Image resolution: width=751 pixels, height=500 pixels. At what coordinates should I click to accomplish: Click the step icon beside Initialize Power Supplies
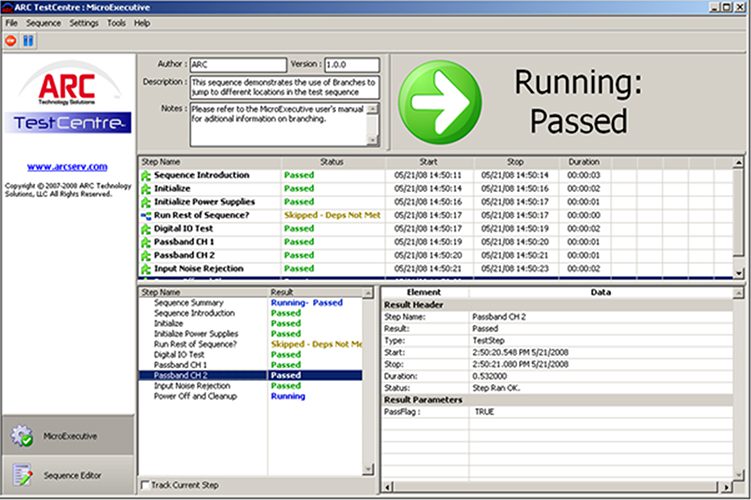146,202
